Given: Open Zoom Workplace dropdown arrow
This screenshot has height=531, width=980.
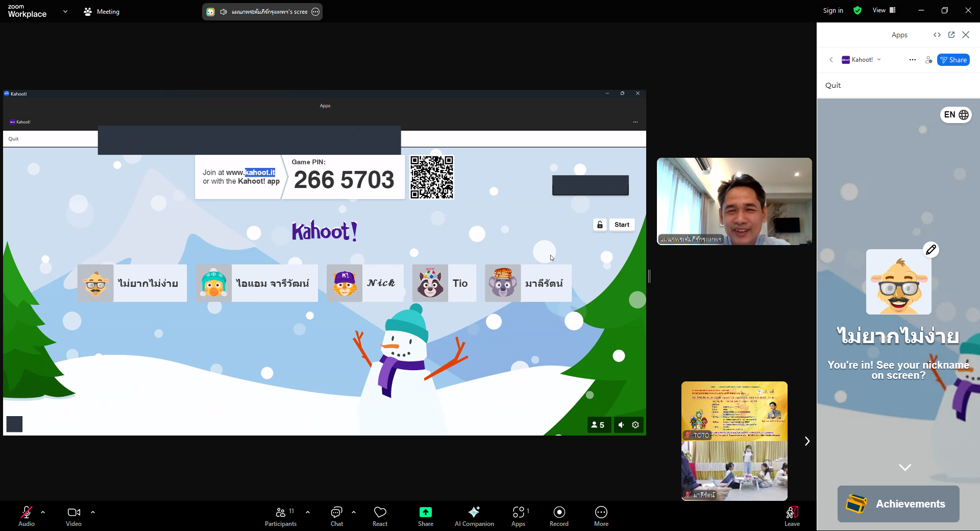Looking at the screenshot, I should click(65, 11).
